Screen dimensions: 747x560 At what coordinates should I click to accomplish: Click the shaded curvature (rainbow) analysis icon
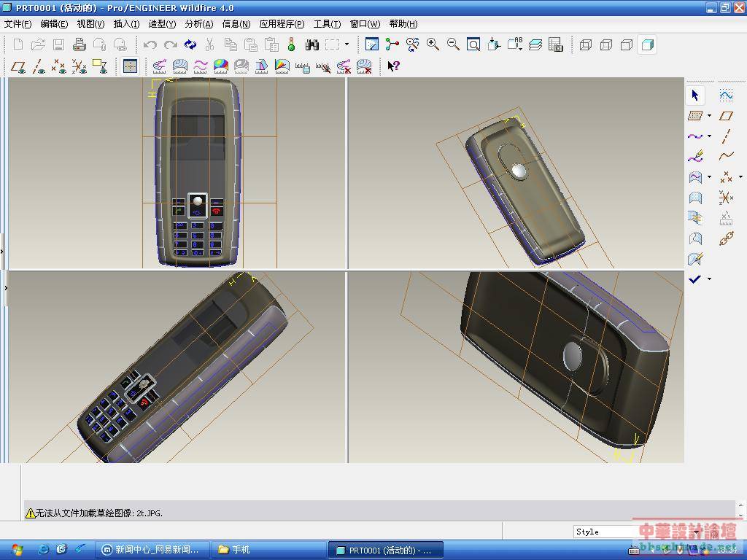pyautogui.click(x=220, y=66)
